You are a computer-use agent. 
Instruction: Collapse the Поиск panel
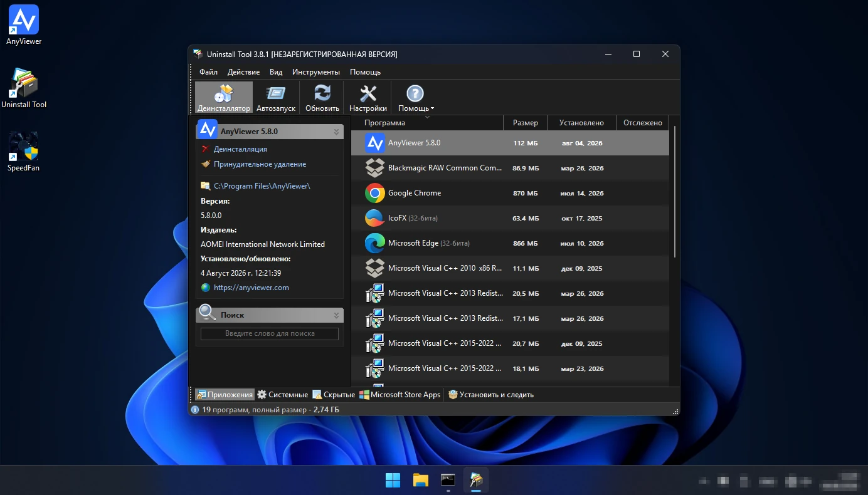(x=336, y=315)
